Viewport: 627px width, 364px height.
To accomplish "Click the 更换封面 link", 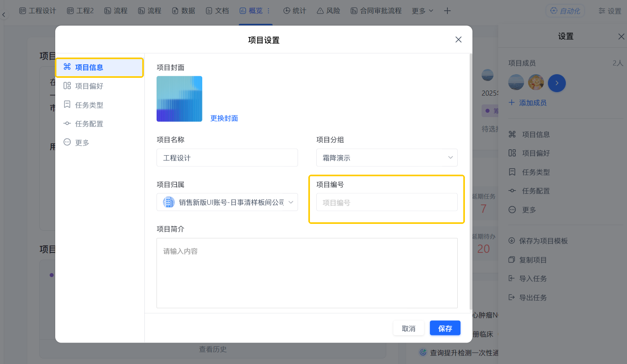I will coord(224,118).
